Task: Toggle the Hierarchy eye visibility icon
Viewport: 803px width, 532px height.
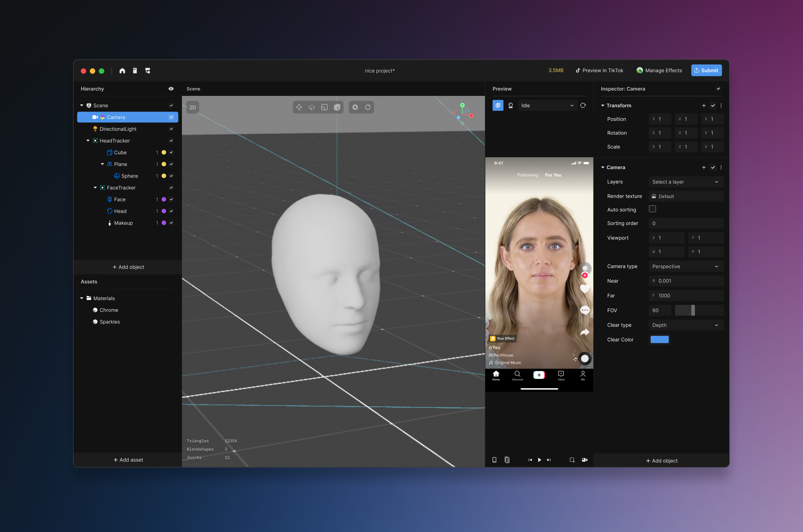Action: 171,89
